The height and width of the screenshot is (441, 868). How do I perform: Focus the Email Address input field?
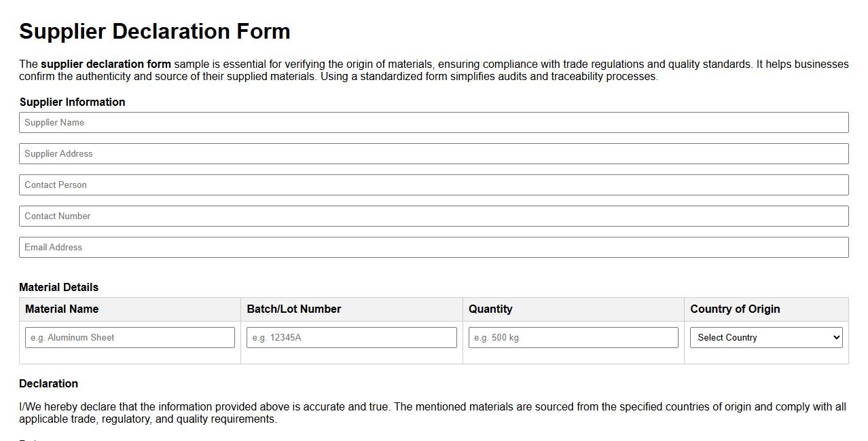[434, 247]
